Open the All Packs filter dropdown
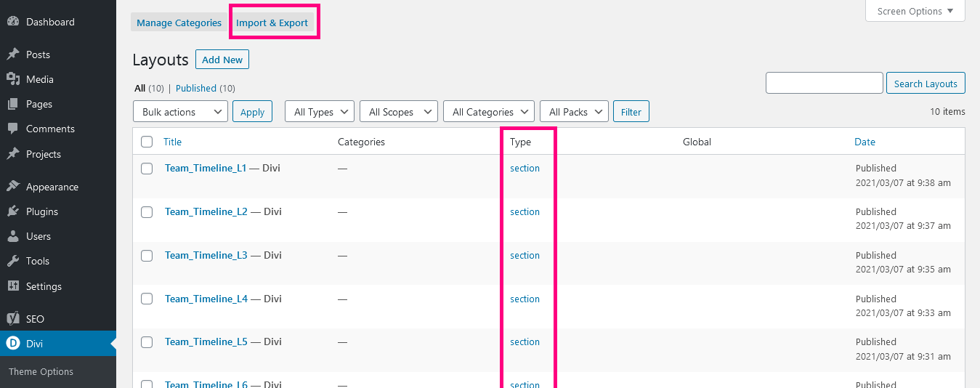Screen dimensions: 980x388 [574, 112]
